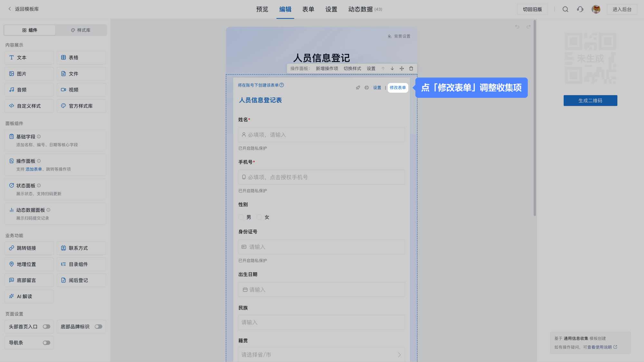The image size is (644, 362).
Task: Click the 修改表单 button
Action: 398,88
